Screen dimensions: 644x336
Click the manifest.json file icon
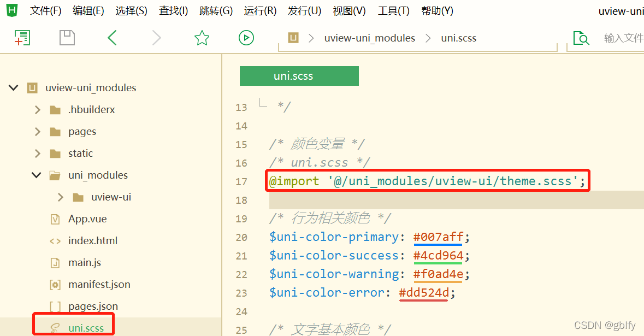pos(55,285)
